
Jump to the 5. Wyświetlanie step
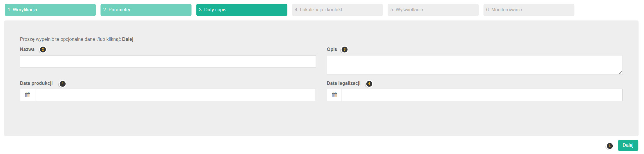pos(433,10)
